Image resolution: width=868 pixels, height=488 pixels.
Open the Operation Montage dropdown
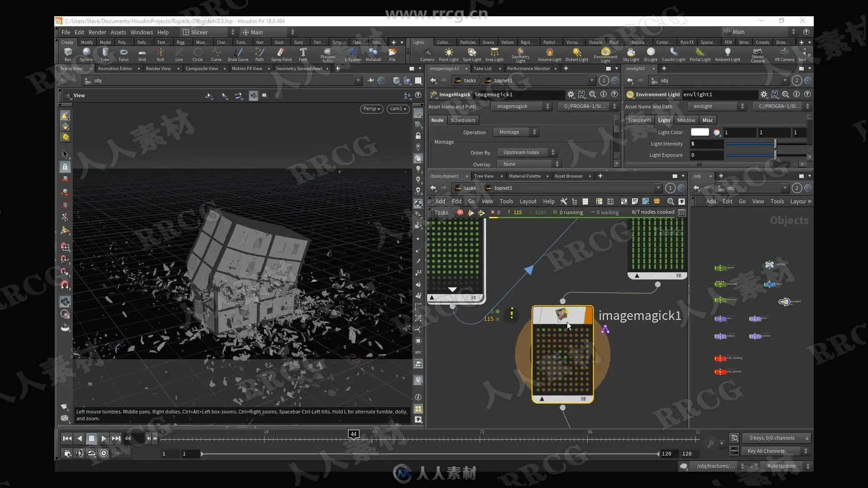(515, 132)
